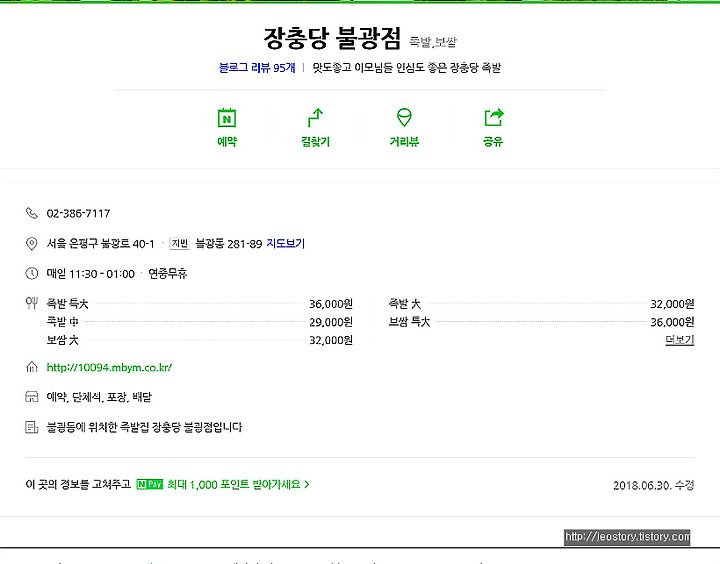The image size is (720, 564).
Task: Open 지도보기 map link
Action: [286, 243]
